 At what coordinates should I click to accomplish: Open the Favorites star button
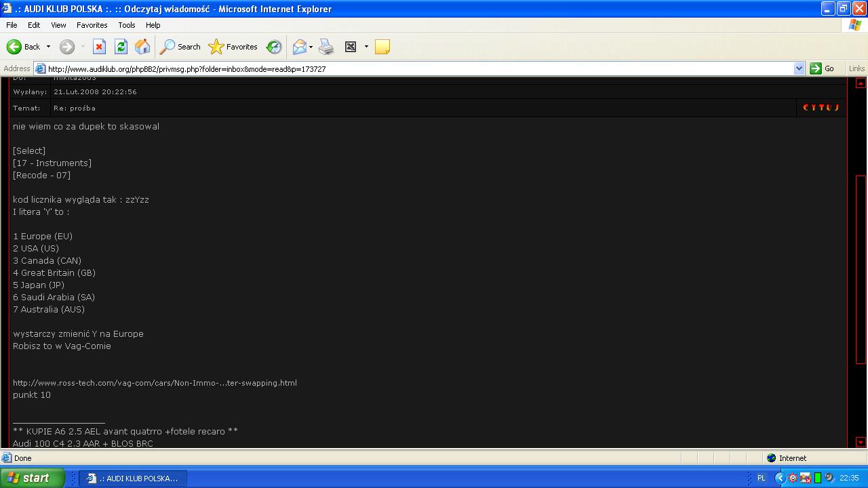point(233,47)
